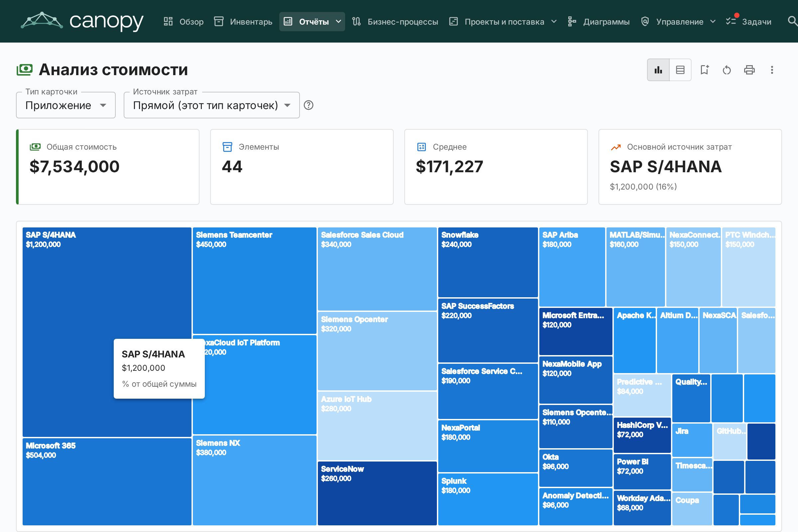Screen dimensions: 798x532
Task: Click the Общая стоимость $7,534,000 card
Action: (x=107, y=167)
